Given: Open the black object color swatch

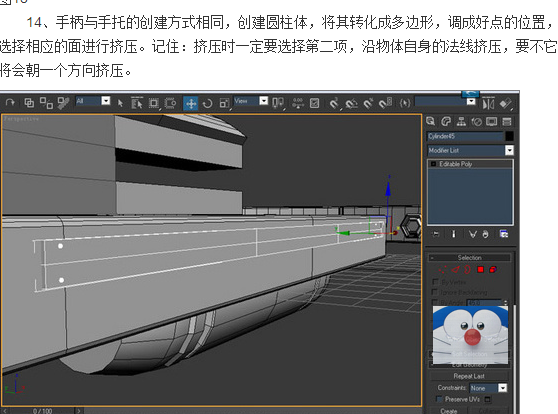Looking at the screenshot, I should click(509, 136).
